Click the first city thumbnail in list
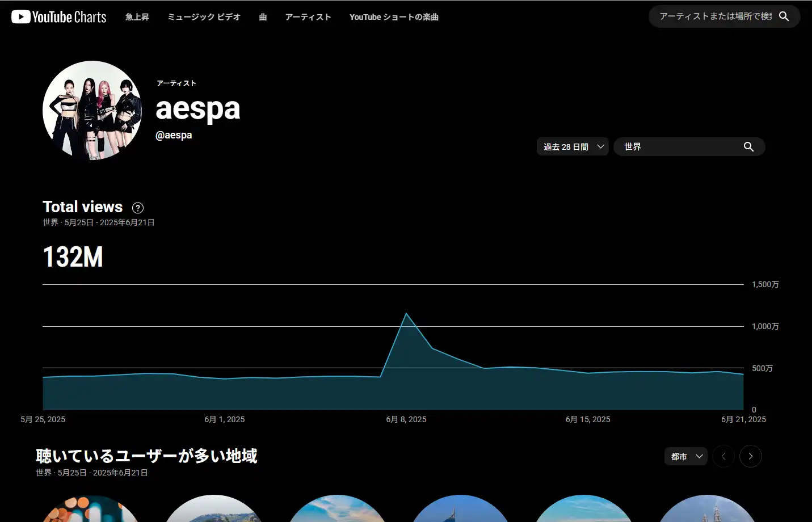 coord(91,510)
